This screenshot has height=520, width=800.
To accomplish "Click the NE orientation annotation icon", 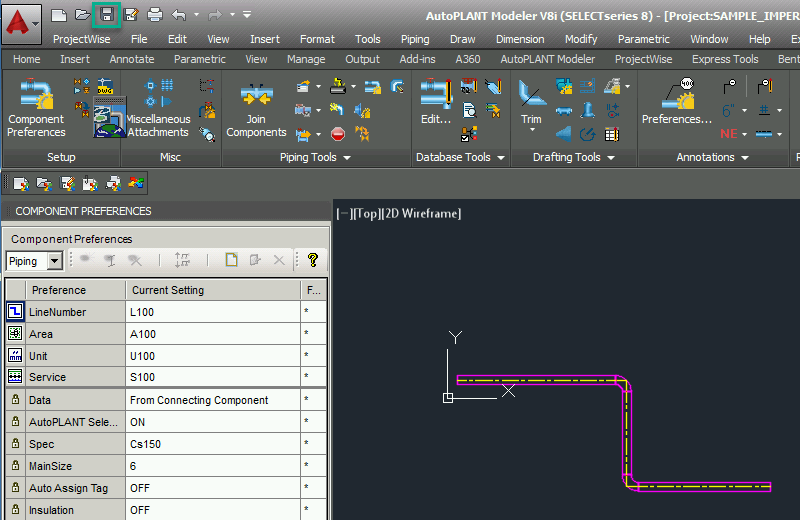I will 729,134.
